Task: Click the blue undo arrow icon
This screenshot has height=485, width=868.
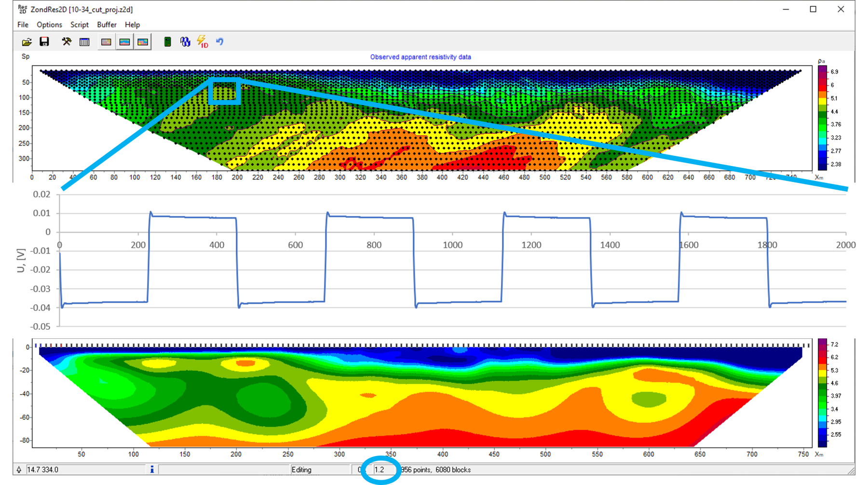Action: point(220,42)
